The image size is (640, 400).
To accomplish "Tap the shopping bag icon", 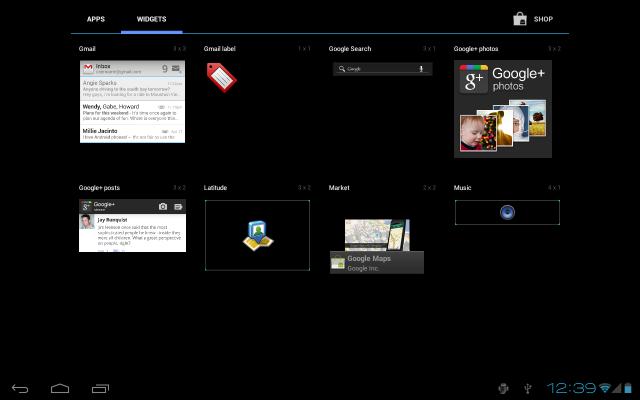I will point(519,19).
